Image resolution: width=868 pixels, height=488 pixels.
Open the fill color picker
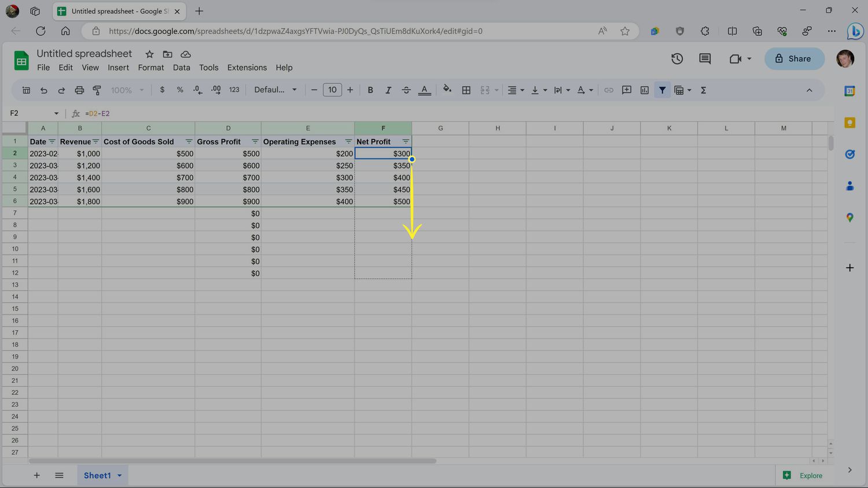[x=447, y=90]
